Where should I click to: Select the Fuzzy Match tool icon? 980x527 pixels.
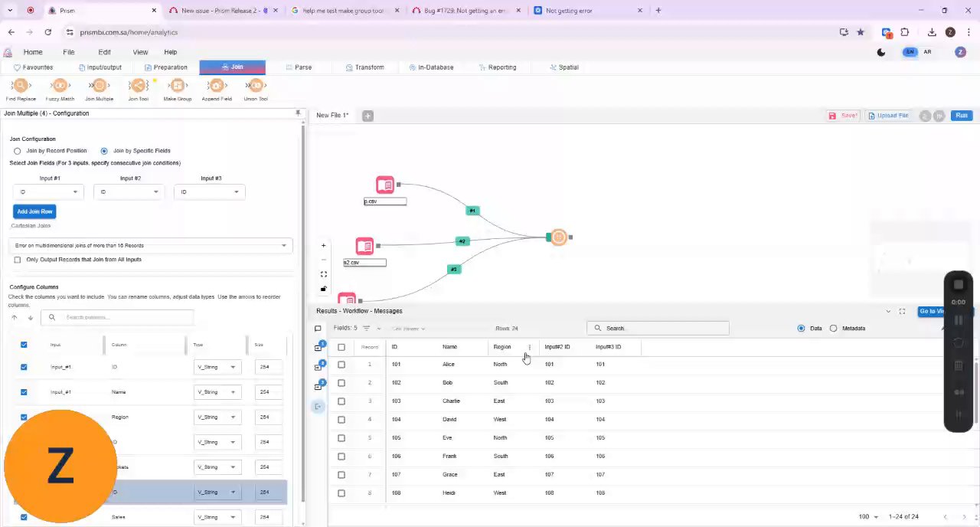tap(60, 86)
